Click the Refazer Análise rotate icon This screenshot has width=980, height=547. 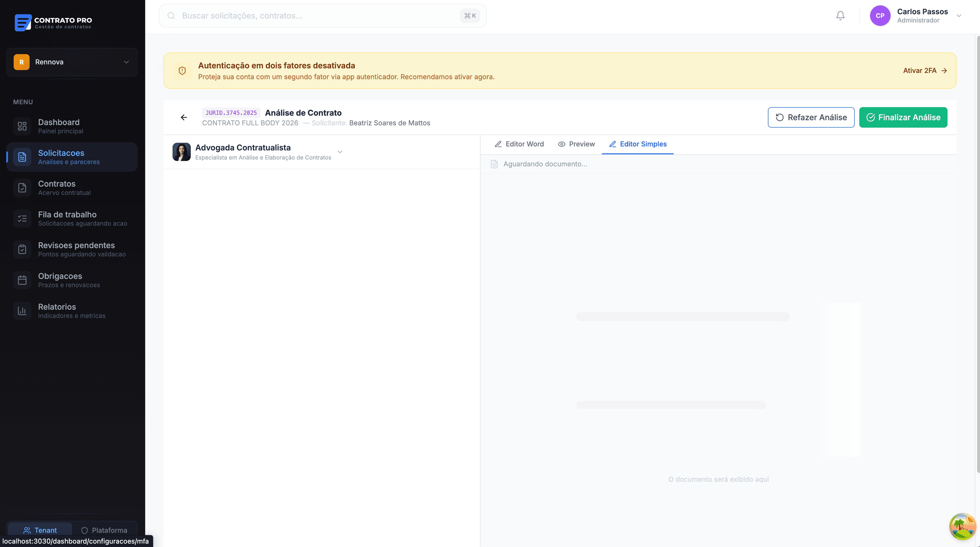[780, 117]
